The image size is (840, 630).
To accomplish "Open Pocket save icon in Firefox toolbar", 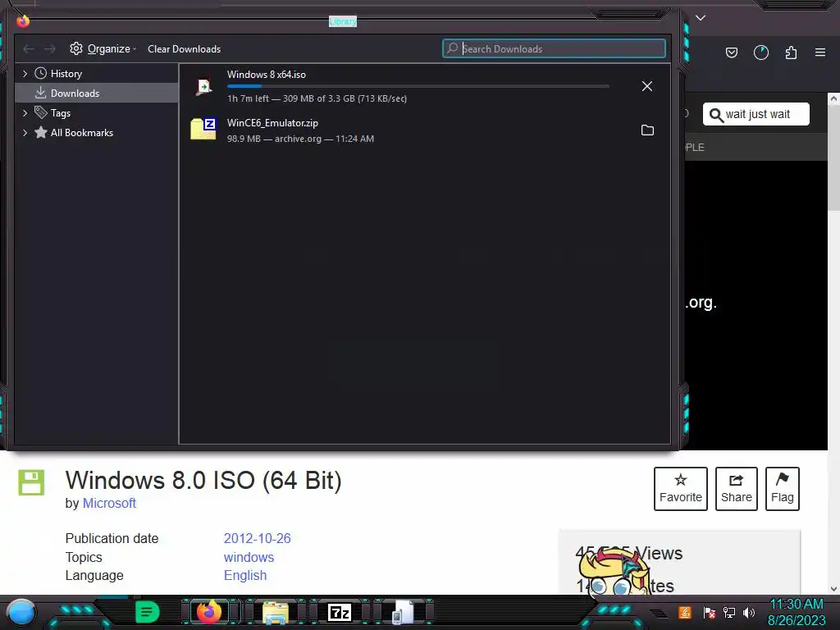I will click(x=731, y=52).
